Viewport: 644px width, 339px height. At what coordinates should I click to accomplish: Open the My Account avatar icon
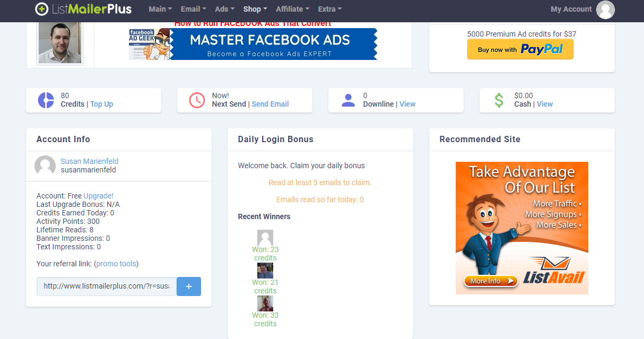click(x=605, y=10)
